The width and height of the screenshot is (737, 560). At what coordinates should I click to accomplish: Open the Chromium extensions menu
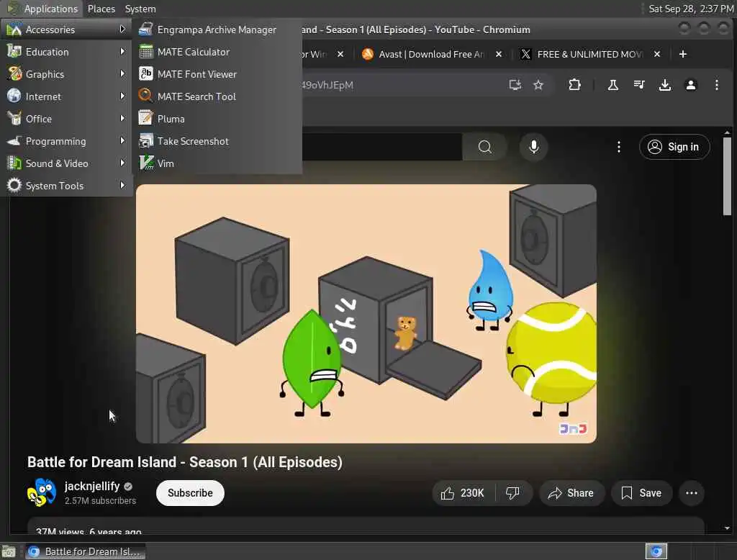coord(574,85)
